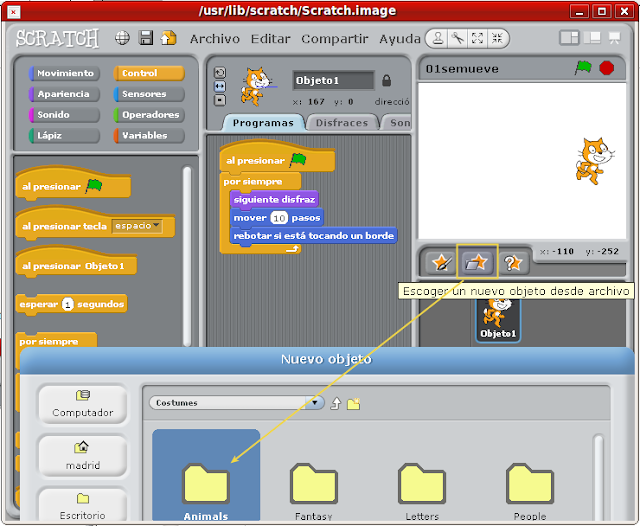Select the Operadores block category
Screen dimensions: 640x526
click(149, 115)
